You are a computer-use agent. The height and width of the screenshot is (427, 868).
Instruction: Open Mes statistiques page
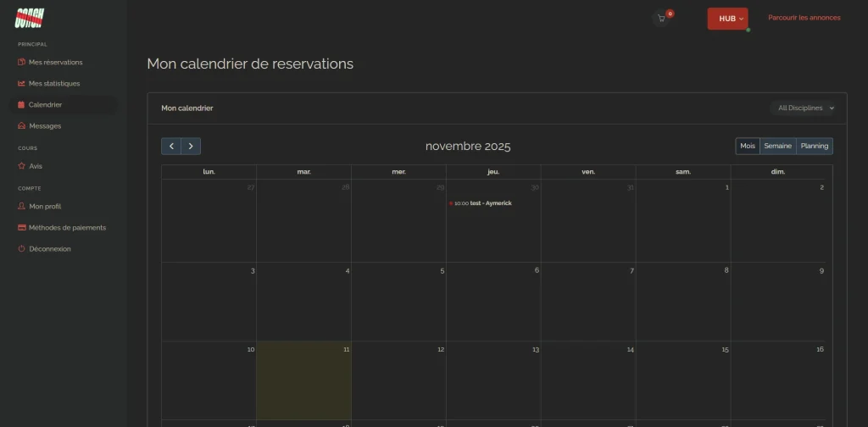click(54, 84)
